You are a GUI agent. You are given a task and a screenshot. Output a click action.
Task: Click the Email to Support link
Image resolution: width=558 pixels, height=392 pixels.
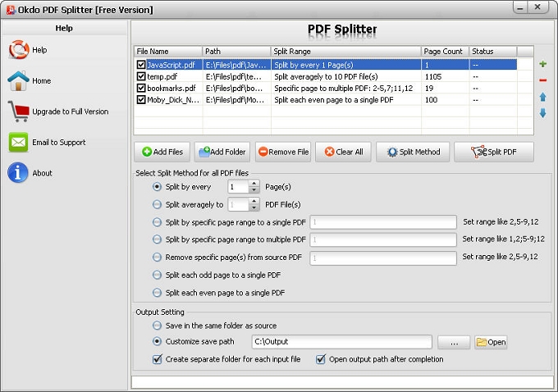(59, 143)
